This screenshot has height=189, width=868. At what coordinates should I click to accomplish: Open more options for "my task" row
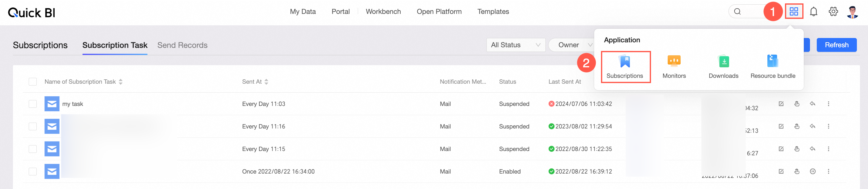tap(828, 104)
